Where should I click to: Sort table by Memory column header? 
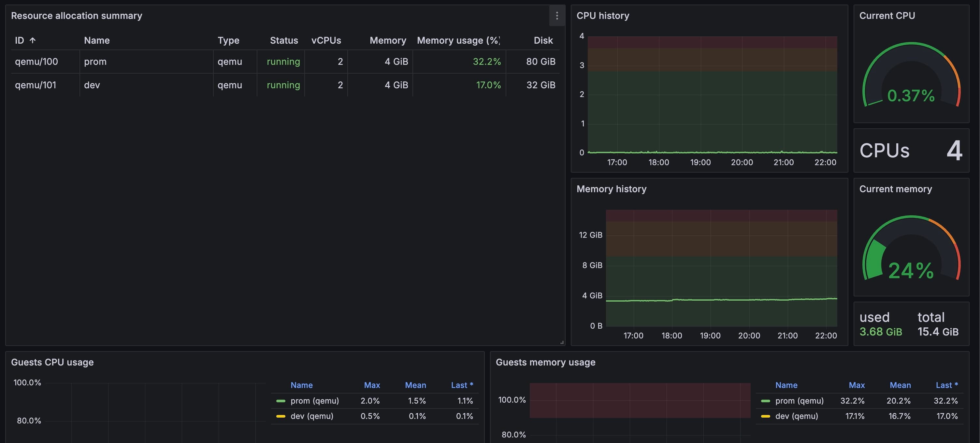[x=388, y=40]
